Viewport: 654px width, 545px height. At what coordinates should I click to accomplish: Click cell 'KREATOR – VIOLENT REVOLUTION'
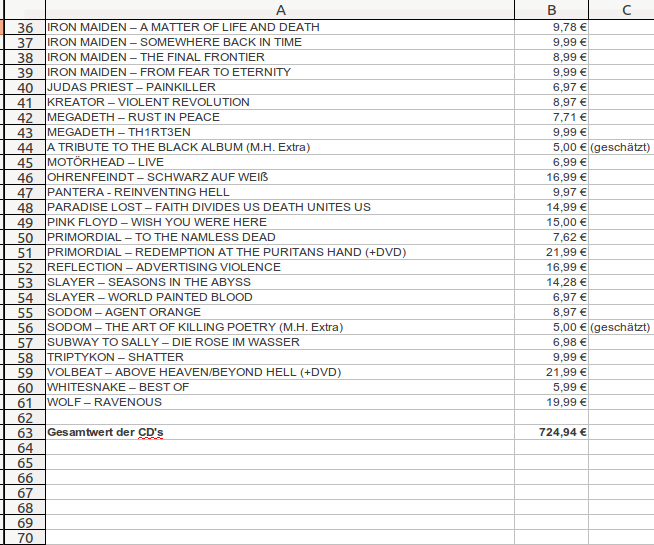(280, 103)
